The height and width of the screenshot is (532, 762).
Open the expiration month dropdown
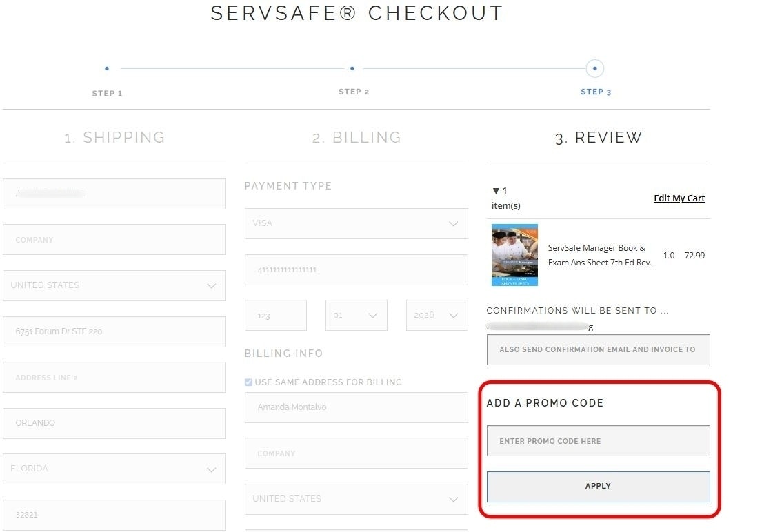(356, 316)
